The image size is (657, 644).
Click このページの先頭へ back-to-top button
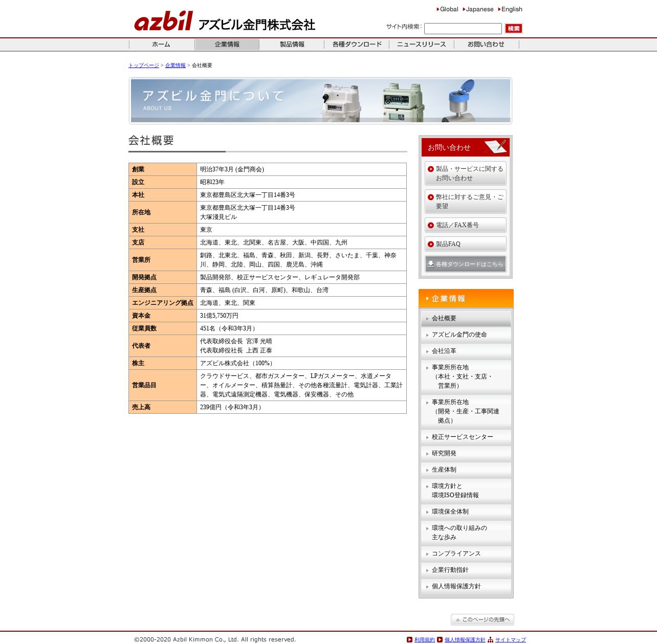pyautogui.click(x=483, y=619)
